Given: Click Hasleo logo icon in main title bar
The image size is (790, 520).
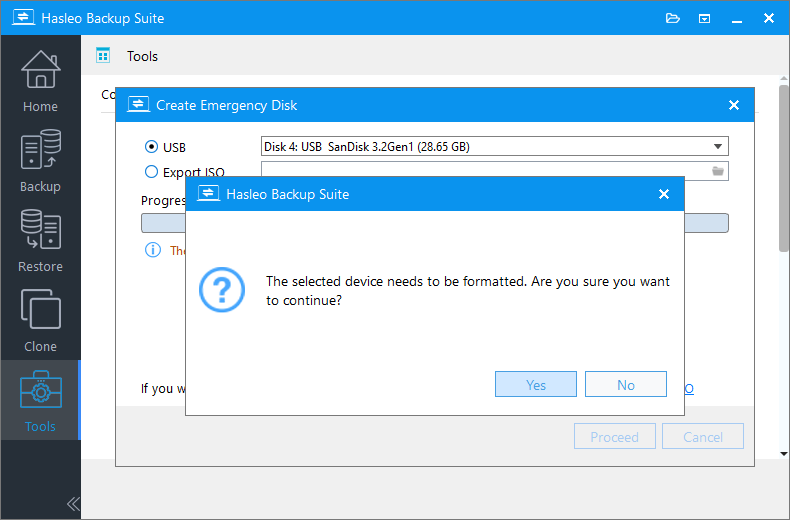Looking at the screenshot, I should click(23, 18).
